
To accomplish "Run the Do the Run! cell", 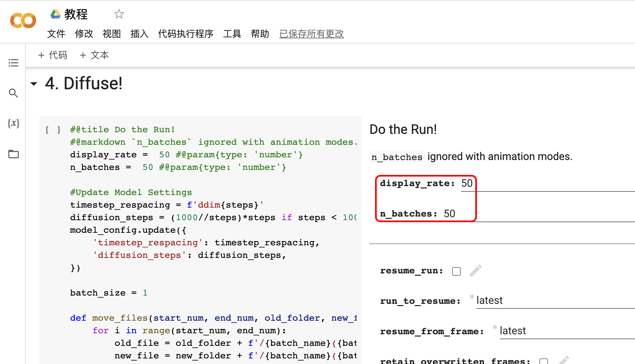I will pos(53,130).
